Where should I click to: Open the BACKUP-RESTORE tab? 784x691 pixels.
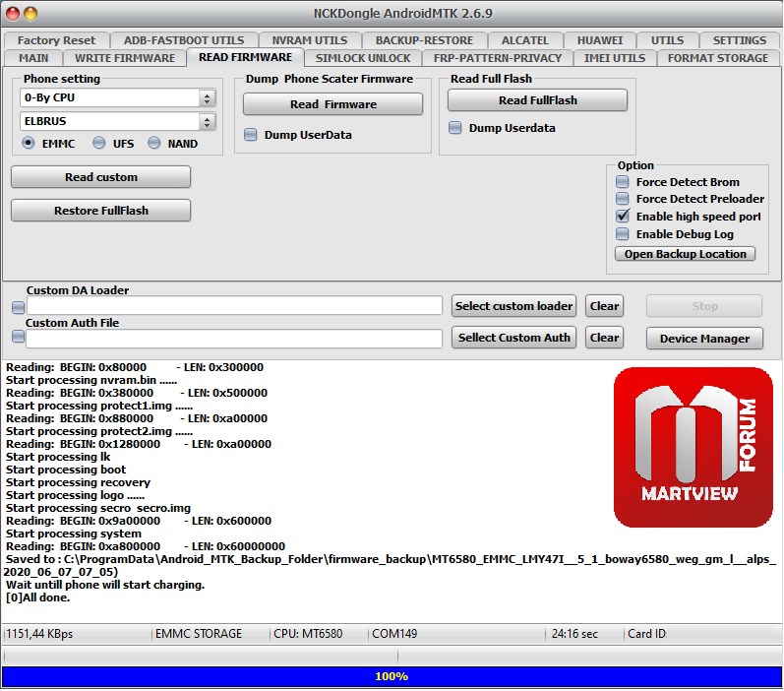coord(424,40)
